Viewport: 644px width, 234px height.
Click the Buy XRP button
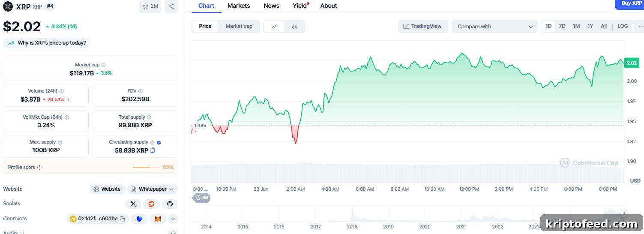click(x=630, y=3)
